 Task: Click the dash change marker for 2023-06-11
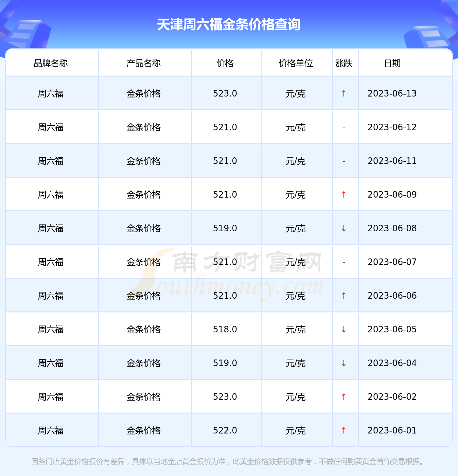tap(343, 161)
